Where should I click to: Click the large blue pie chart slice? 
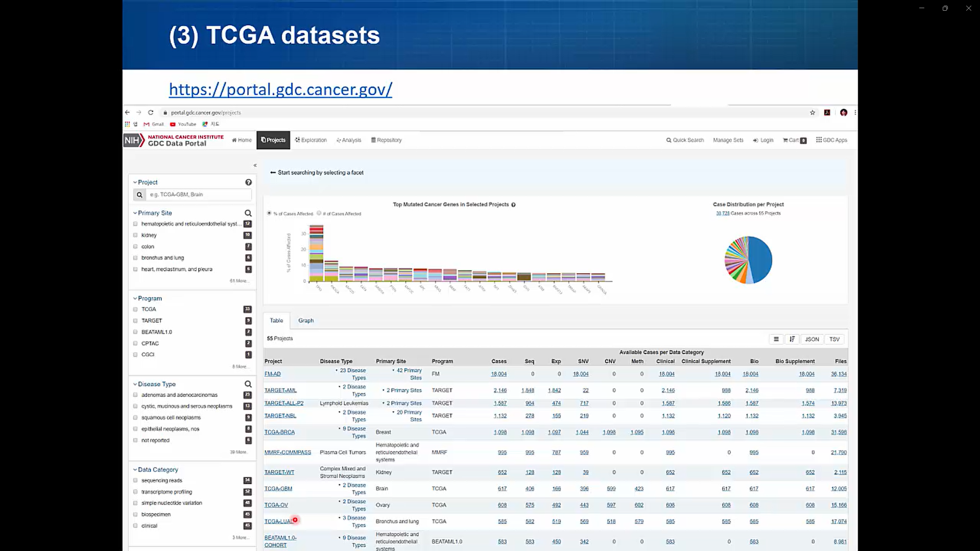pyautogui.click(x=761, y=259)
